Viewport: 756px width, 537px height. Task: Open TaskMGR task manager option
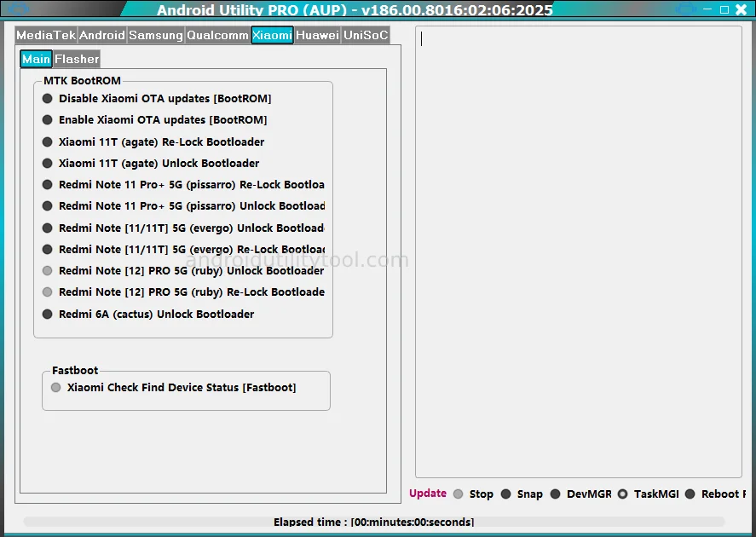[x=649, y=494]
